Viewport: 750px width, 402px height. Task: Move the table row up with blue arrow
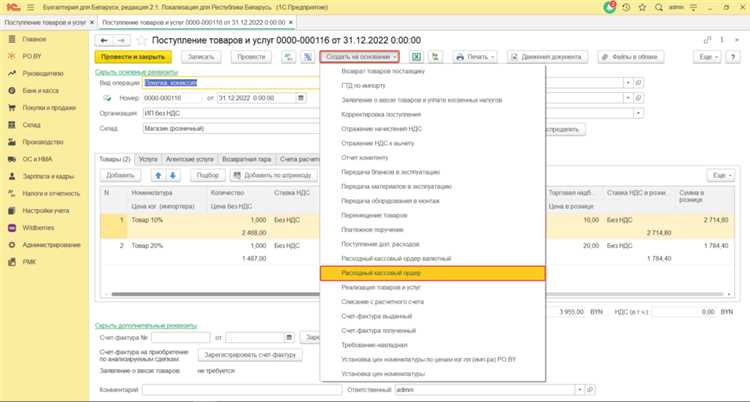coord(160,174)
